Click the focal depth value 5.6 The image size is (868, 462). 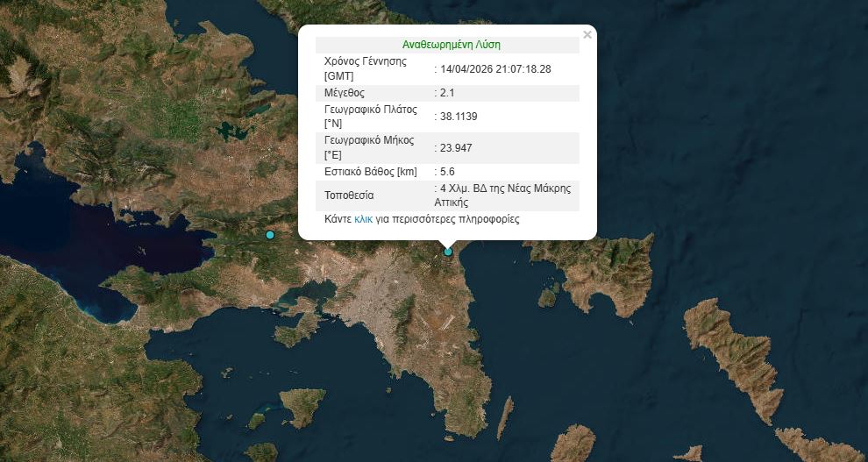point(446,172)
